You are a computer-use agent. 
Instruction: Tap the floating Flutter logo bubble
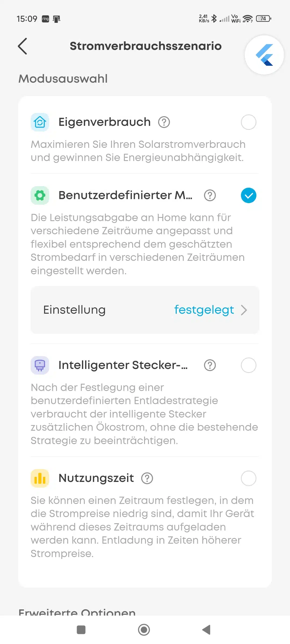[x=264, y=55]
